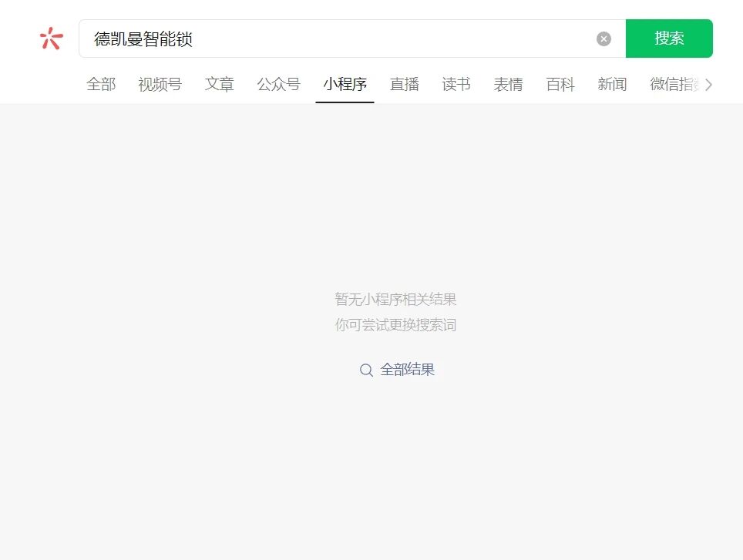Click the red WeChat Search logo icon
The image size is (743, 560).
pos(51,39)
